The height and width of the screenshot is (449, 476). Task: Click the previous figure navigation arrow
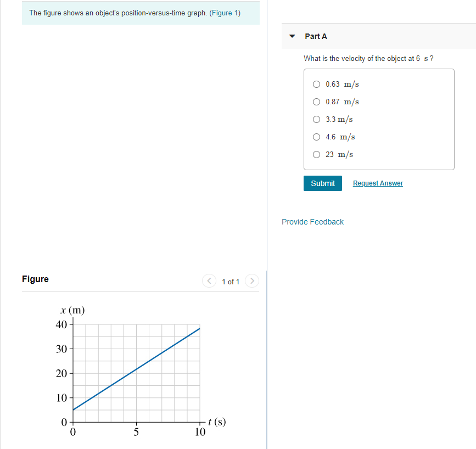click(209, 281)
